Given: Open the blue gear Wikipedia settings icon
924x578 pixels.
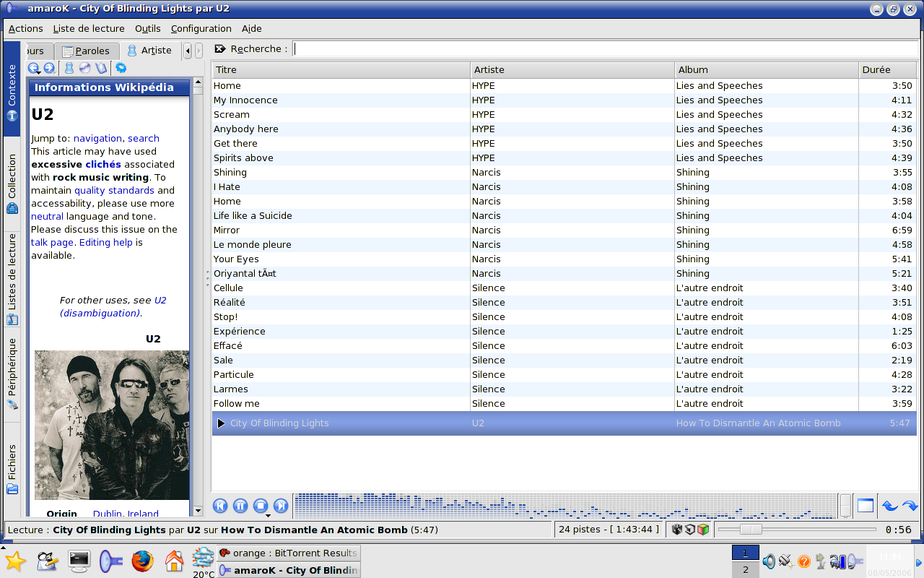Looking at the screenshot, I should click(x=121, y=68).
